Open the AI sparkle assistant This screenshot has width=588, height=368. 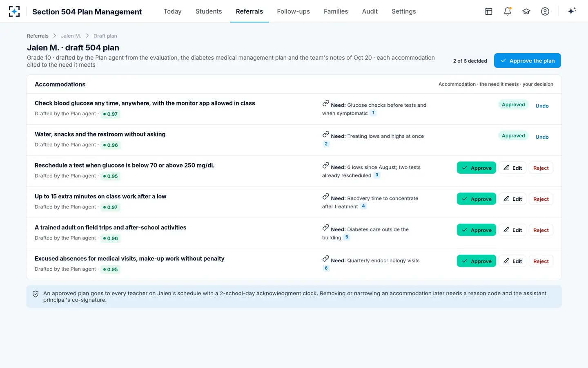[572, 11]
